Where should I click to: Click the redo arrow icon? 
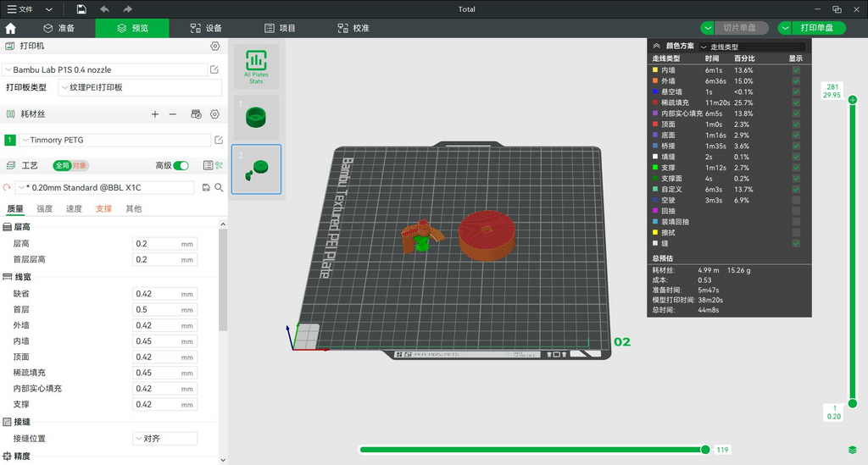pos(127,8)
